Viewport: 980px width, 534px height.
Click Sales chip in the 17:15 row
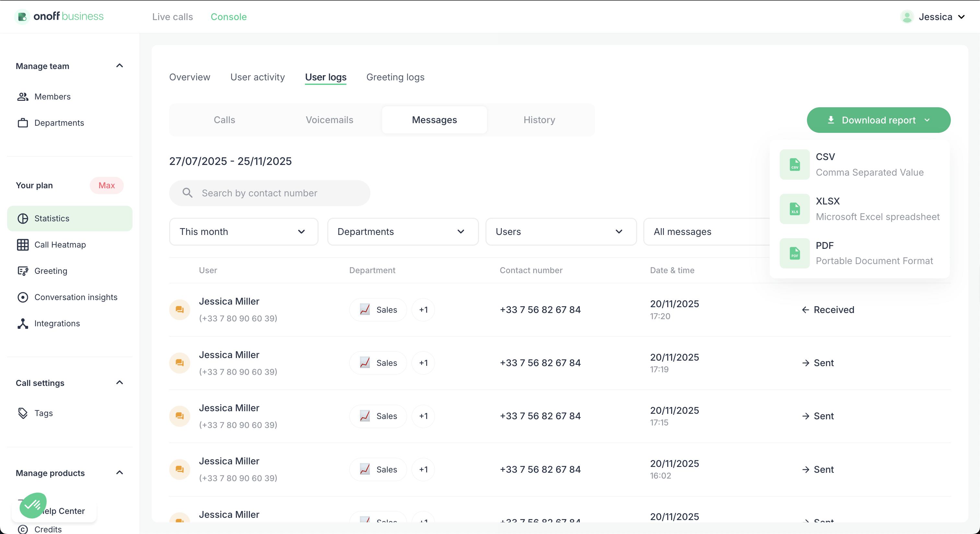point(378,416)
